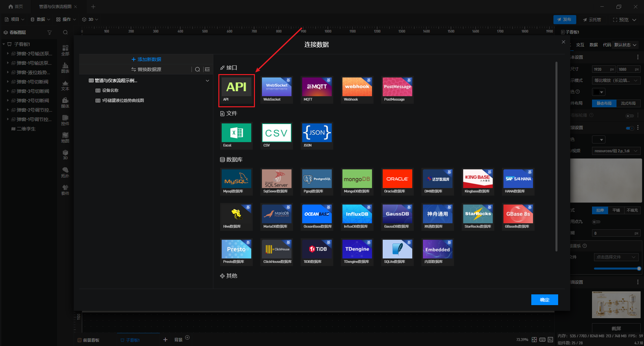Collapse the 子看板1 layer tree
Image resolution: width=644 pixels, height=346 pixels.
click(x=4, y=44)
